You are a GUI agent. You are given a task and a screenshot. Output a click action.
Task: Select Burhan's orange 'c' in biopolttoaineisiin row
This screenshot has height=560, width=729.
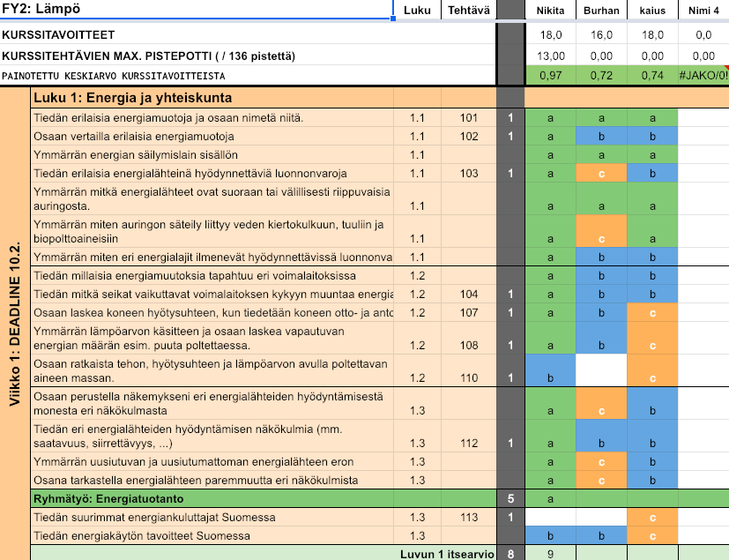(x=601, y=231)
